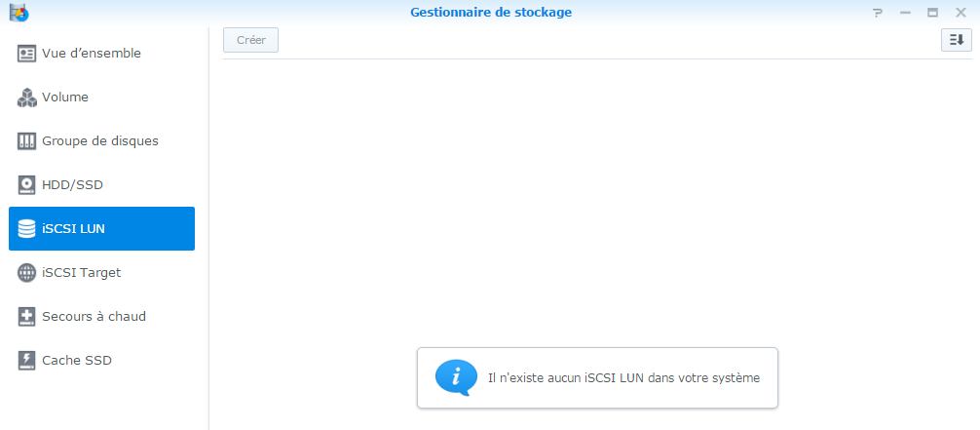
Task: Switch to the HDD/SSD section
Action: point(101,185)
